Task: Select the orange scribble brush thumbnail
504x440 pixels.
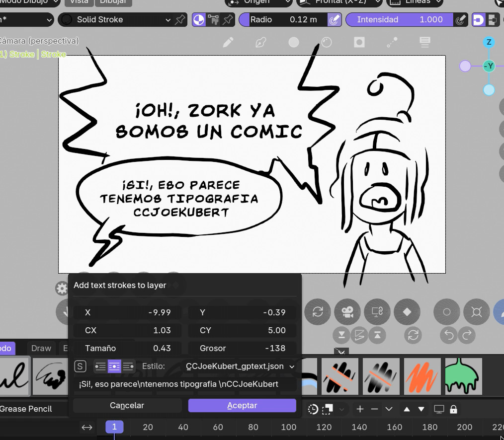Action: coord(422,376)
